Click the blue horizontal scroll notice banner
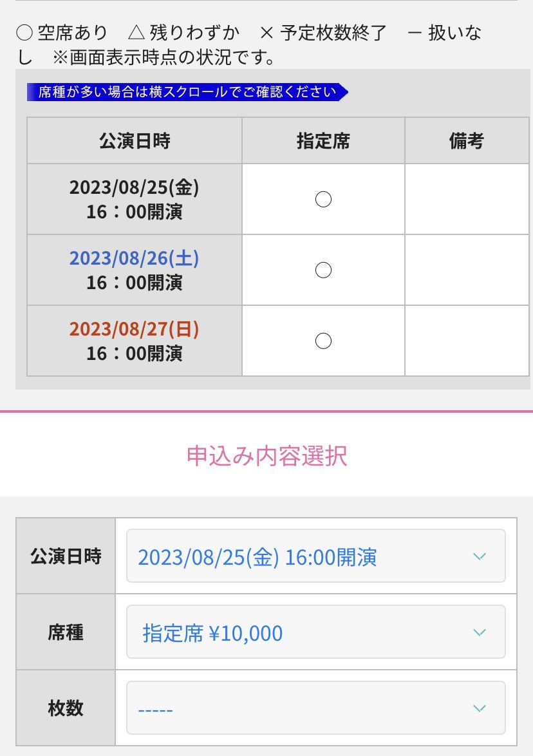Viewport: 533px width, 756px height. point(187,91)
